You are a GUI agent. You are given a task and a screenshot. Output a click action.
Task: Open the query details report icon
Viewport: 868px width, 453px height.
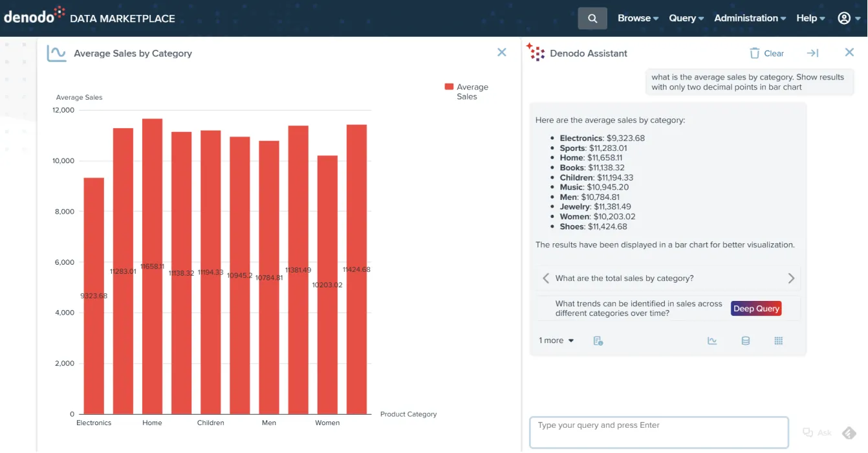[598, 340]
